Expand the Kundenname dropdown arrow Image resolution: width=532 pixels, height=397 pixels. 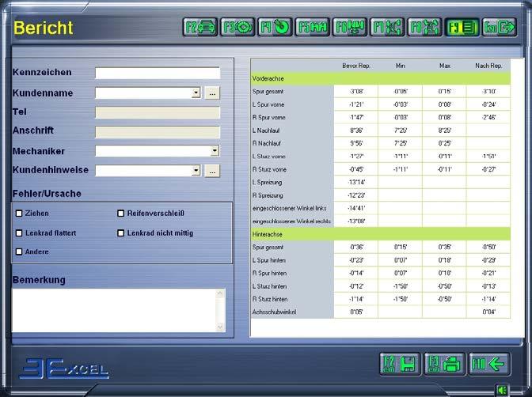click(x=196, y=93)
